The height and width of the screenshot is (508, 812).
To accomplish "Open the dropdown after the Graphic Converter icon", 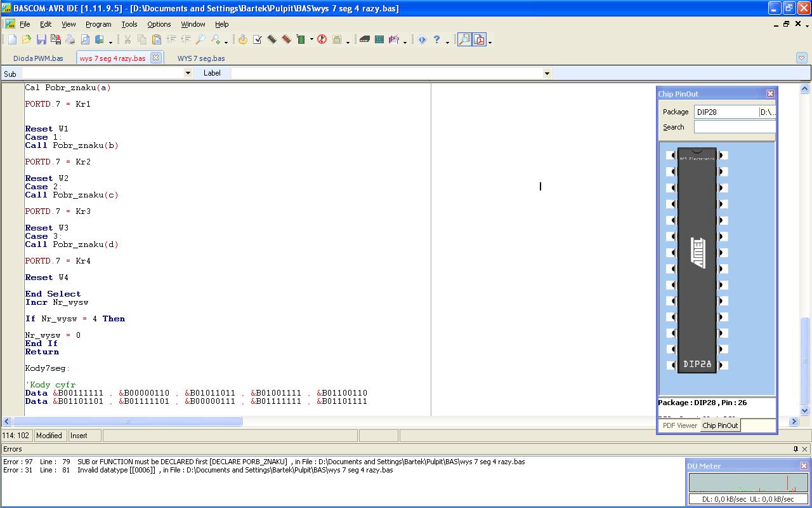I will tap(405, 42).
